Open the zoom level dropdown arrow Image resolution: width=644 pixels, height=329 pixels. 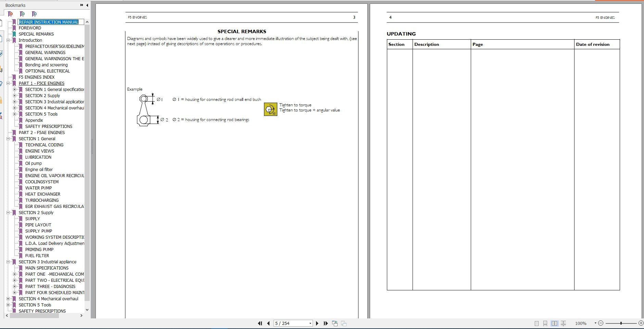[595, 323]
